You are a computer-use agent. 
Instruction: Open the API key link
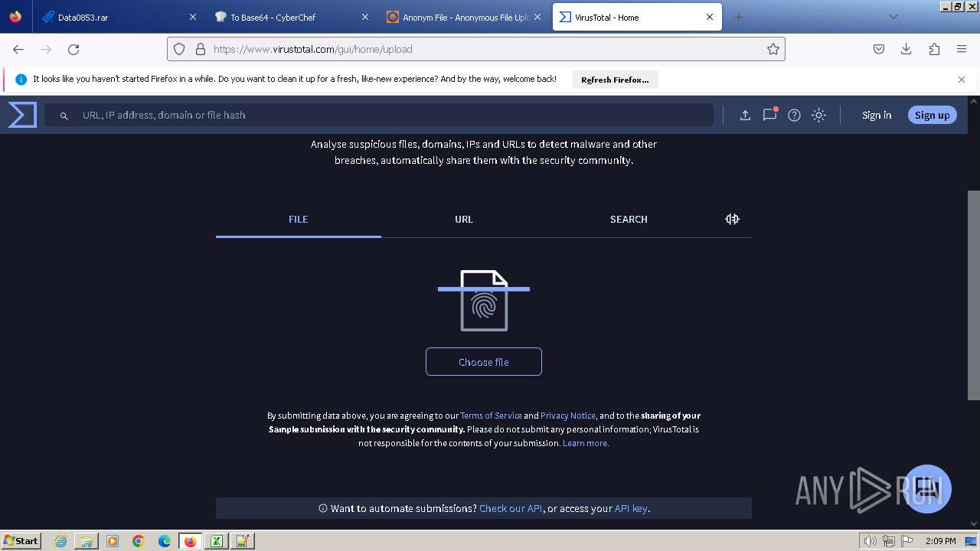pyautogui.click(x=631, y=508)
